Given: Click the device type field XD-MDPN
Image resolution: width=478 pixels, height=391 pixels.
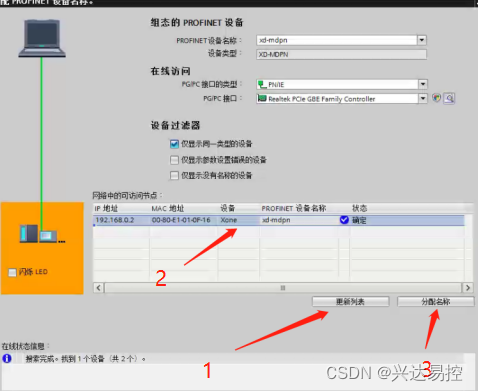Looking at the screenshot, I should 341,54.
